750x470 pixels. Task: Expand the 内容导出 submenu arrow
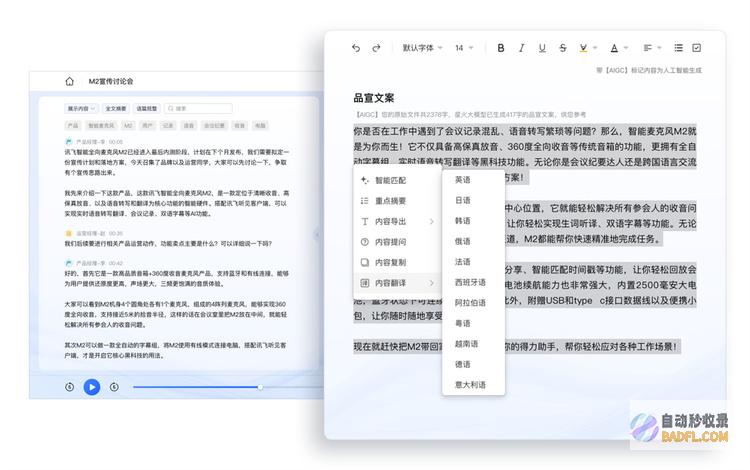[431, 221]
